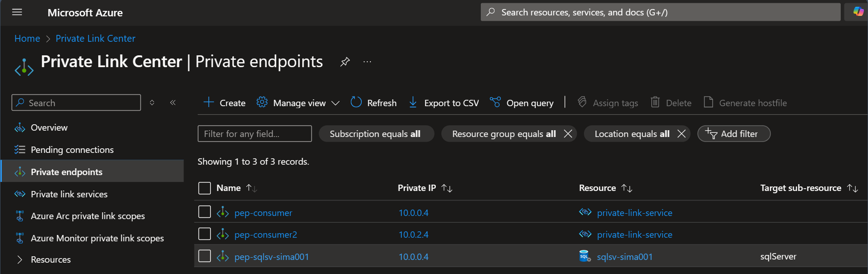Open Private link services menu item
868x274 pixels.
click(69, 194)
